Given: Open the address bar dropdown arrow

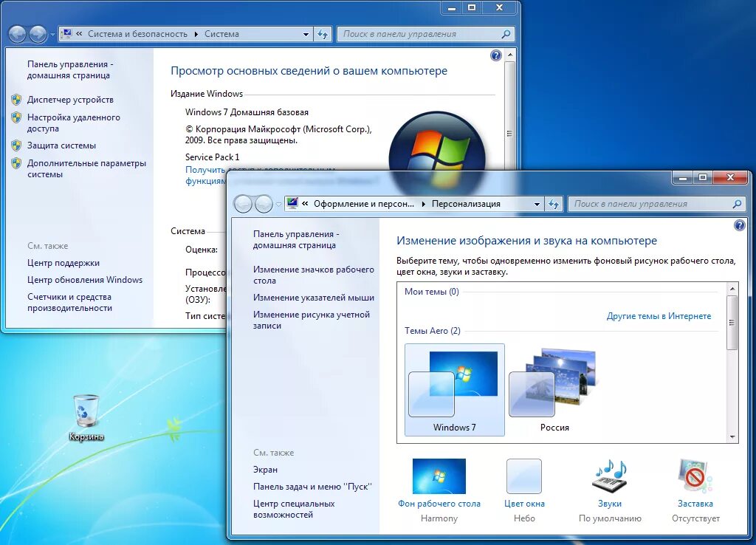Looking at the screenshot, I should (536, 203).
